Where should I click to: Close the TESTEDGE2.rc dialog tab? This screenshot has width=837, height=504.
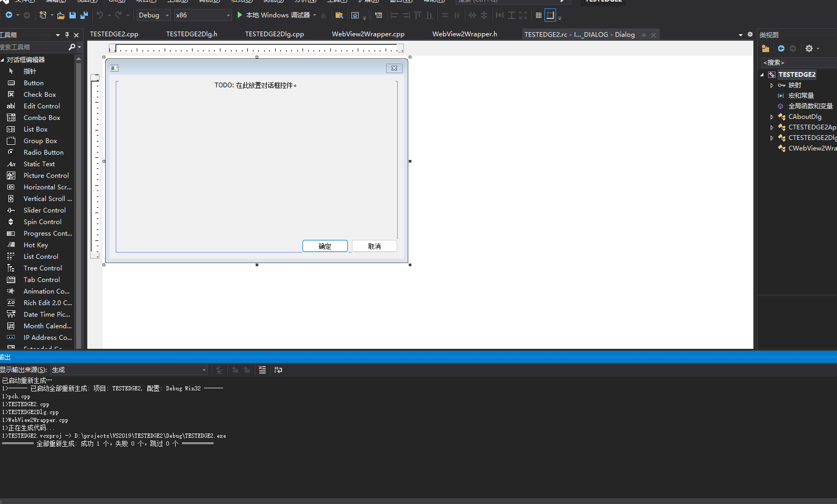[653, 35]
